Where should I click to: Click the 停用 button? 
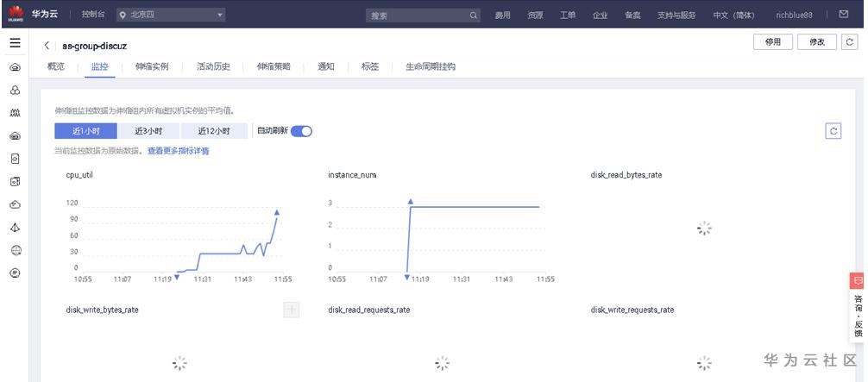[x=773, y=42]
